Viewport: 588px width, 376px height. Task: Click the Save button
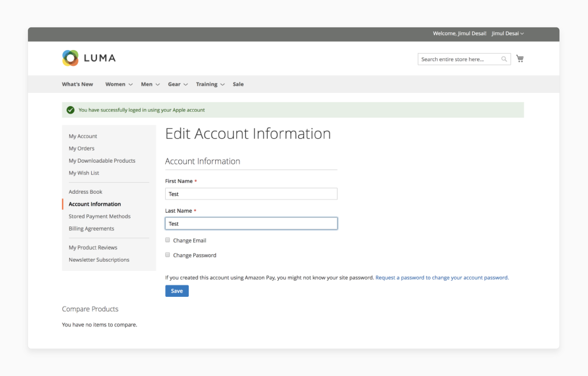point(177,291)
